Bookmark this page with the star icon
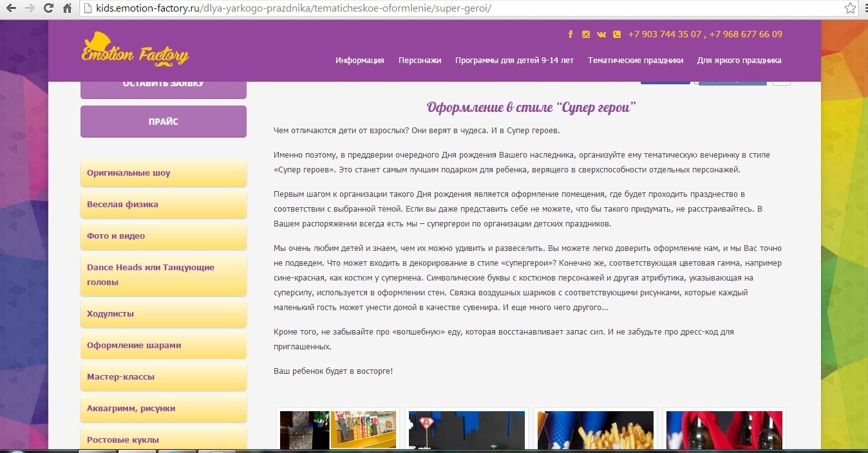This screenshot has height=453, width=868. click(x=850, y=8)
